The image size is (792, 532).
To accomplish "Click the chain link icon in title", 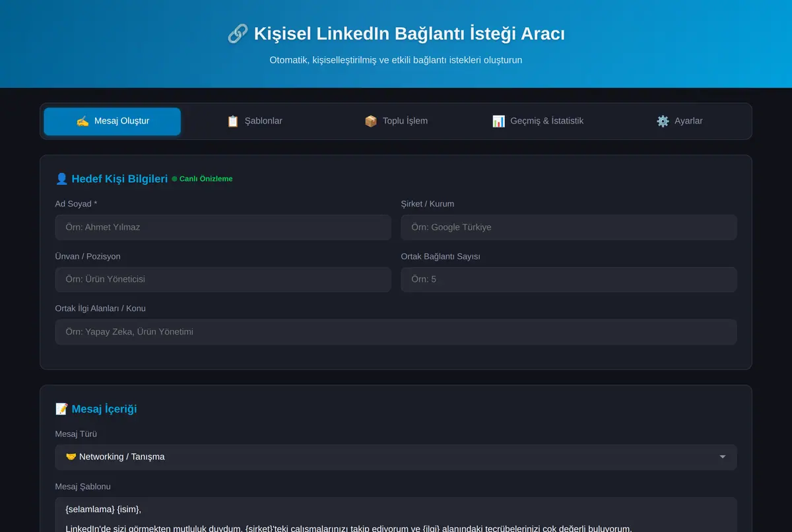I will pos(238,34).
